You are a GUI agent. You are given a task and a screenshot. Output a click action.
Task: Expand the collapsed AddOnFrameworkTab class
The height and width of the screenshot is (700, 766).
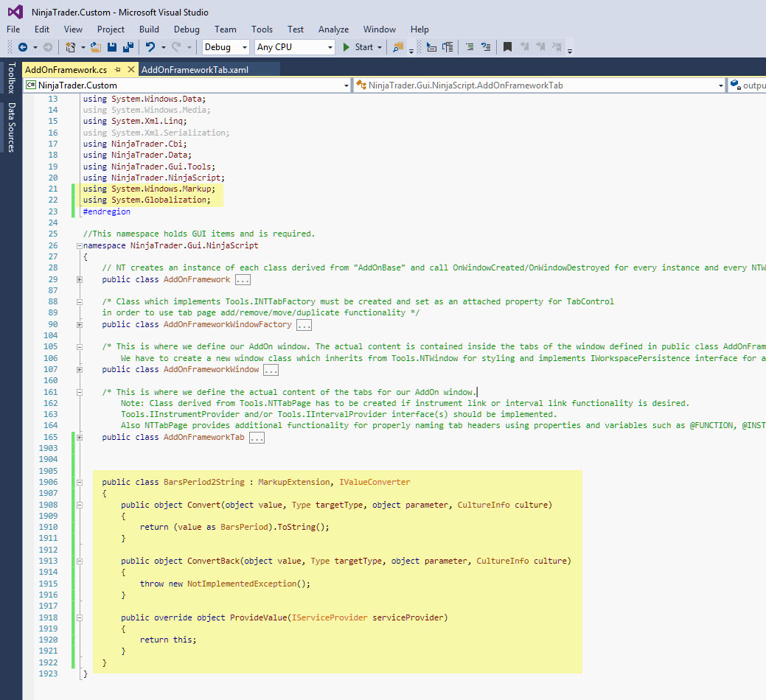pyautogui.click(x=80, y=438)
